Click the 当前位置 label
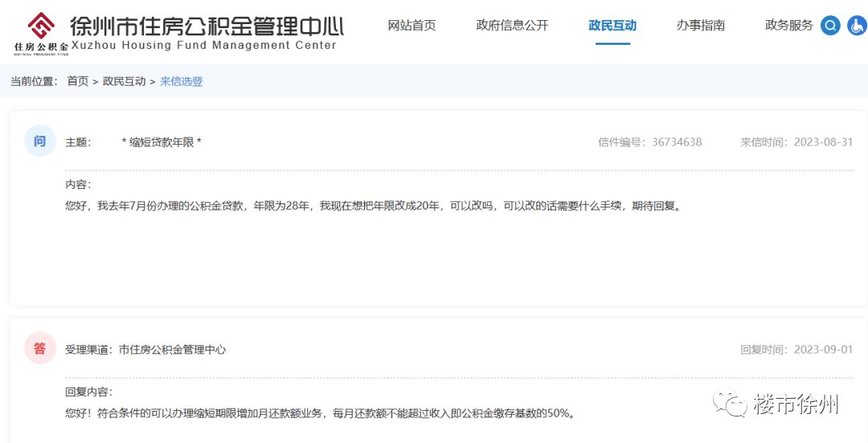868x443 pixels. [x=35, y=81]
